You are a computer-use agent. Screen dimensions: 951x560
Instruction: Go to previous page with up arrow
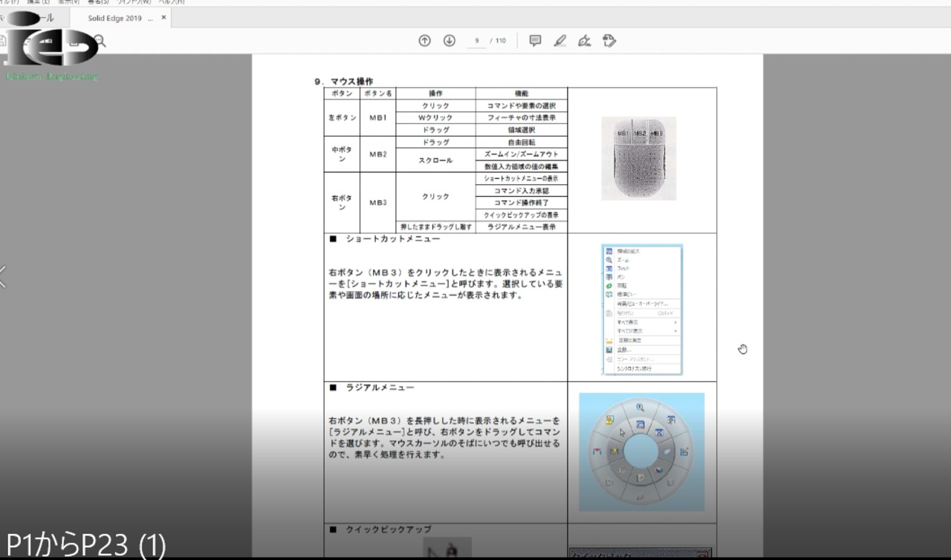[424, 41]
